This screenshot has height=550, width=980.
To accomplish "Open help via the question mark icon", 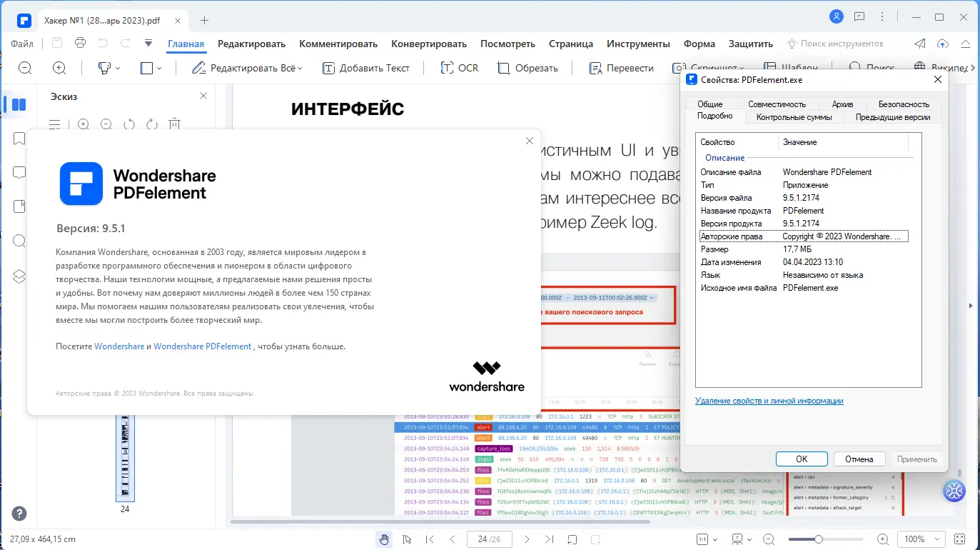I will tap(19, 514).
